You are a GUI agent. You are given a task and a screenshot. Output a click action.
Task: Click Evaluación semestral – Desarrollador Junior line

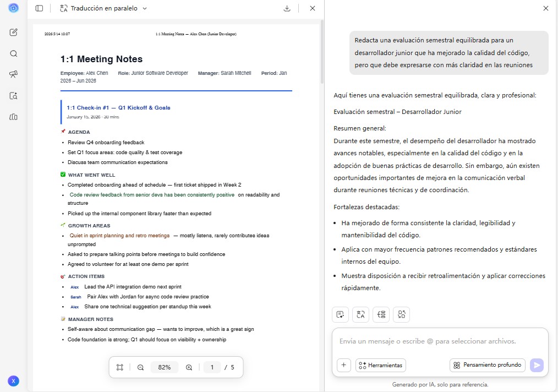tap(397, 112)
